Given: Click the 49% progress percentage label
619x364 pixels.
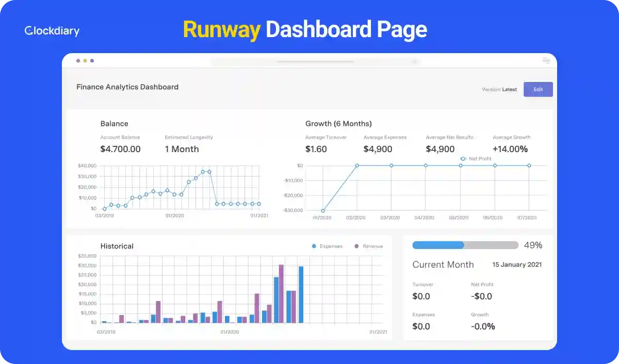Looking at the screenshot, I should click(x=533, y=245).
